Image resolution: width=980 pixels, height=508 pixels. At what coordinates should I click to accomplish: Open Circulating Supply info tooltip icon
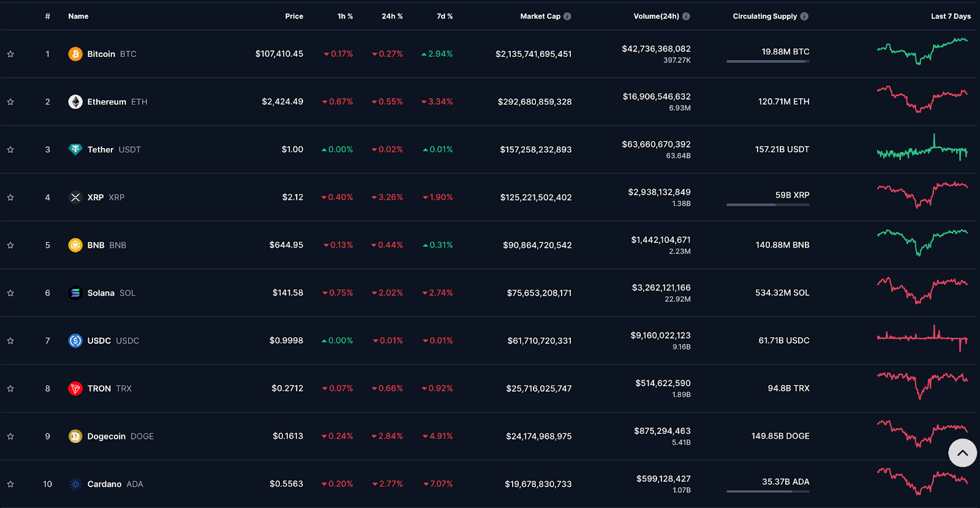pos(804,17)
